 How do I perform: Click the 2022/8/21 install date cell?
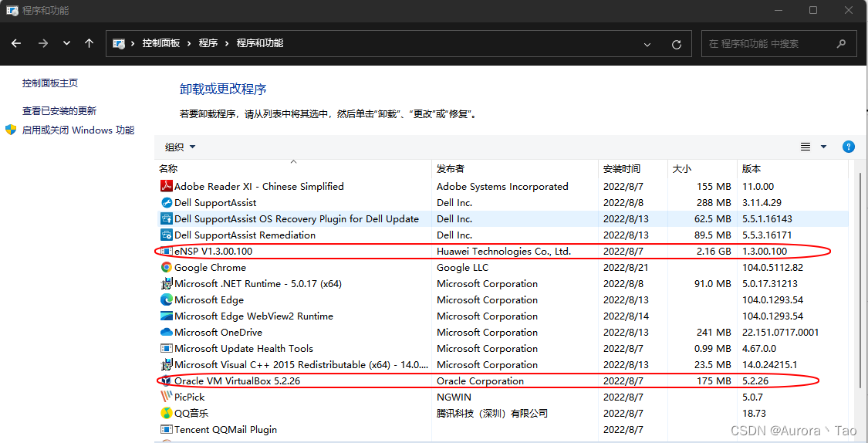point(626,268)
